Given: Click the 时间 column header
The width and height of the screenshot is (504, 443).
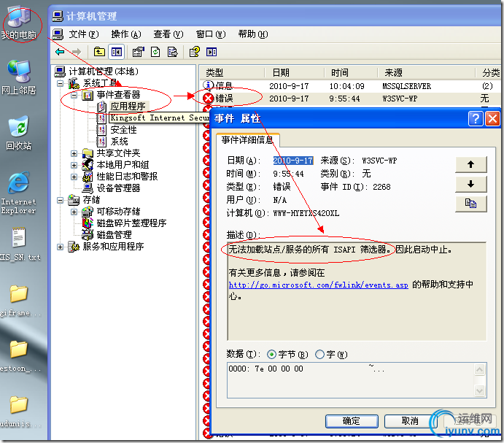Looking at the screenshot, I should 351,73.
